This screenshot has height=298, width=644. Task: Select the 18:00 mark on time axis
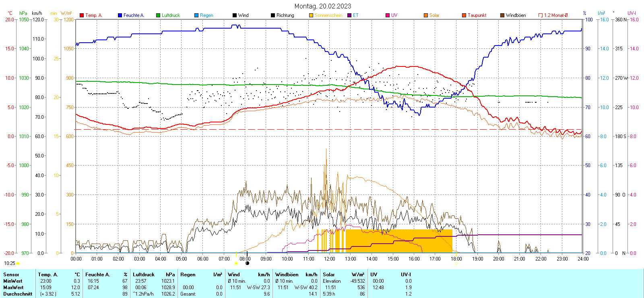tap(456, 259)
